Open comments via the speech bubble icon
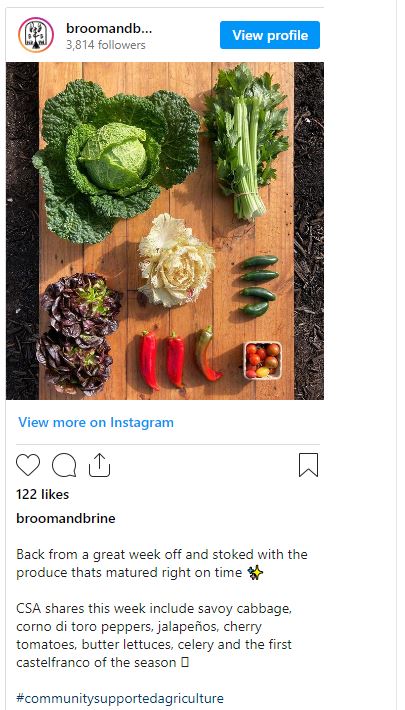Image resolution: width=405 pixels, height=710 pixels. click(x=64, y=465)
